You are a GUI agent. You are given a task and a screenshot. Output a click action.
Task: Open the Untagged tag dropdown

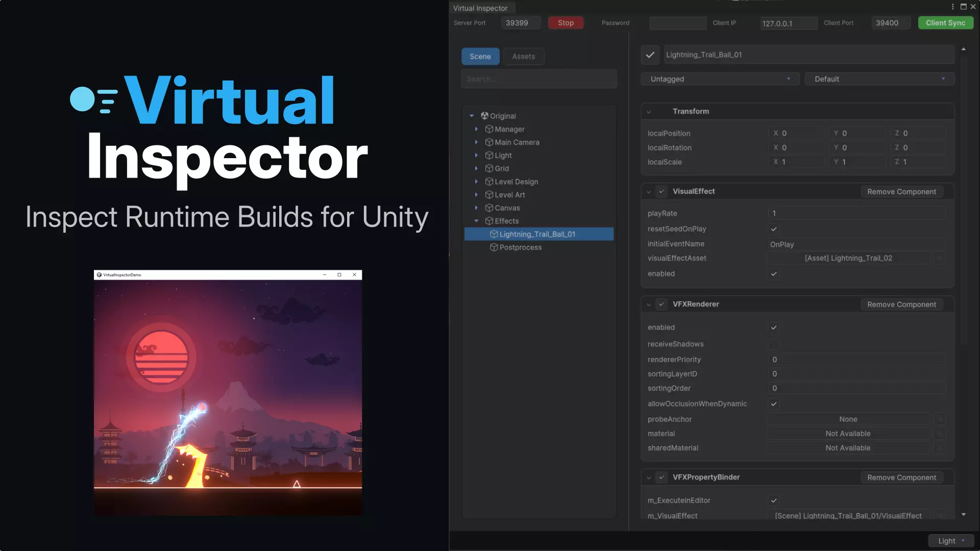click(x=720, y=79)
